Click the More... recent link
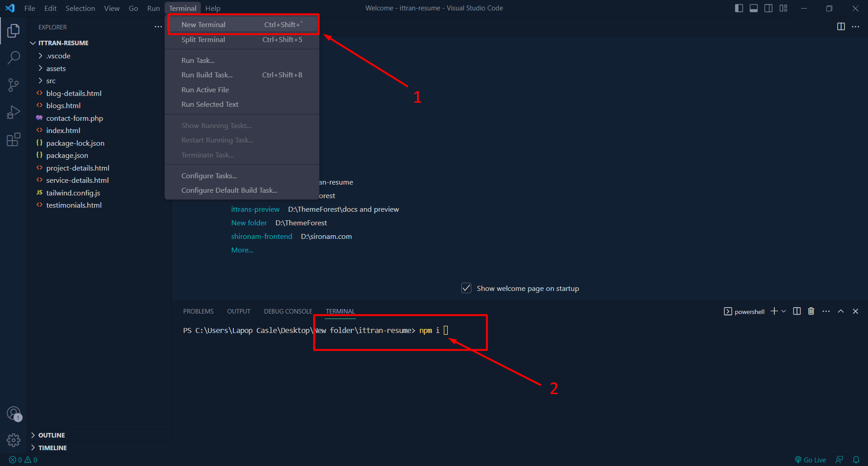The image size is (868, 466). coord(242,250)
